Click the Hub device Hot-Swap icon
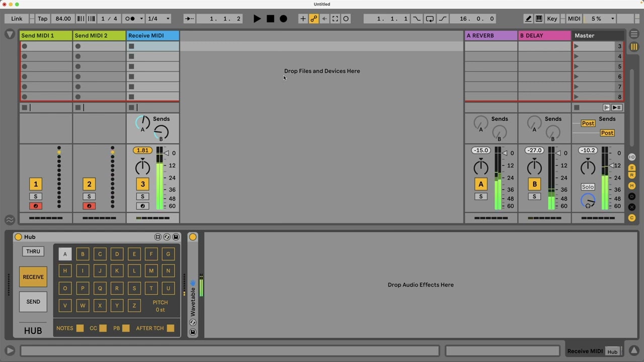This screenshot has width=644, height=362. coord(167,237)
